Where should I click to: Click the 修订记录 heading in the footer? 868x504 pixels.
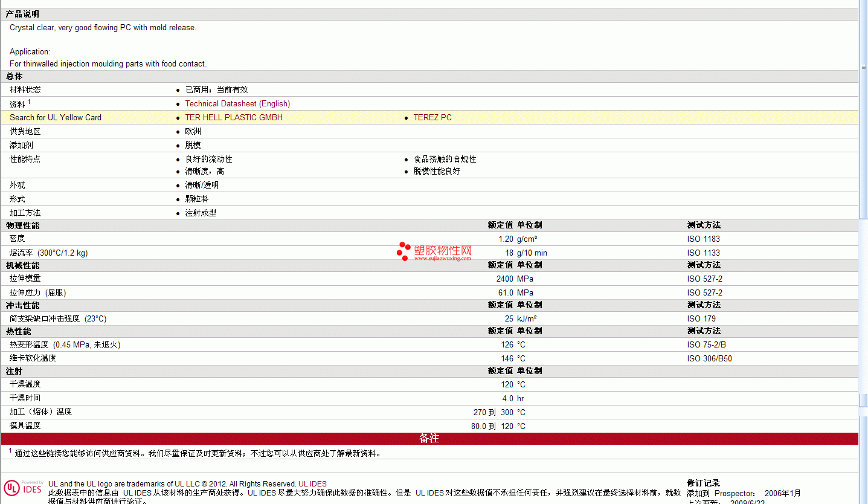click(704, 483)
